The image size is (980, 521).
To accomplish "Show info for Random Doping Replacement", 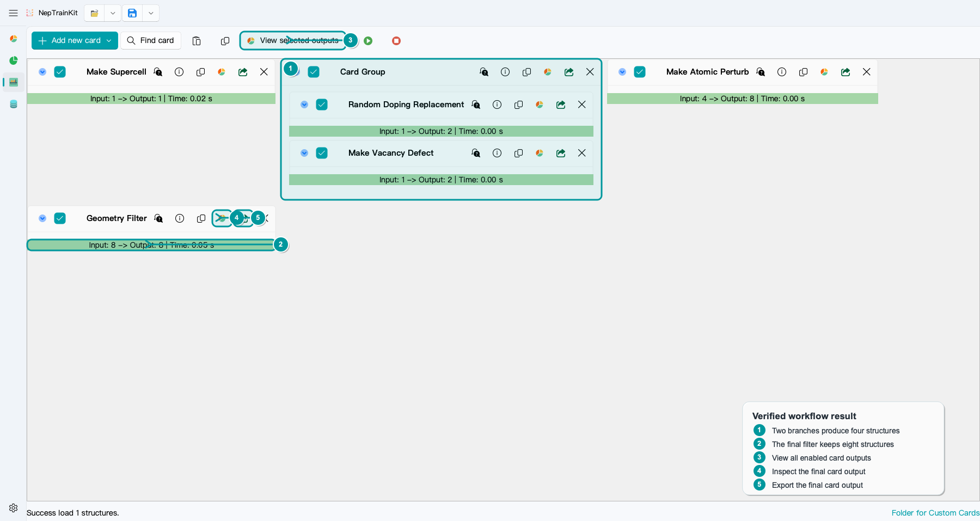I will coord(497,105).
